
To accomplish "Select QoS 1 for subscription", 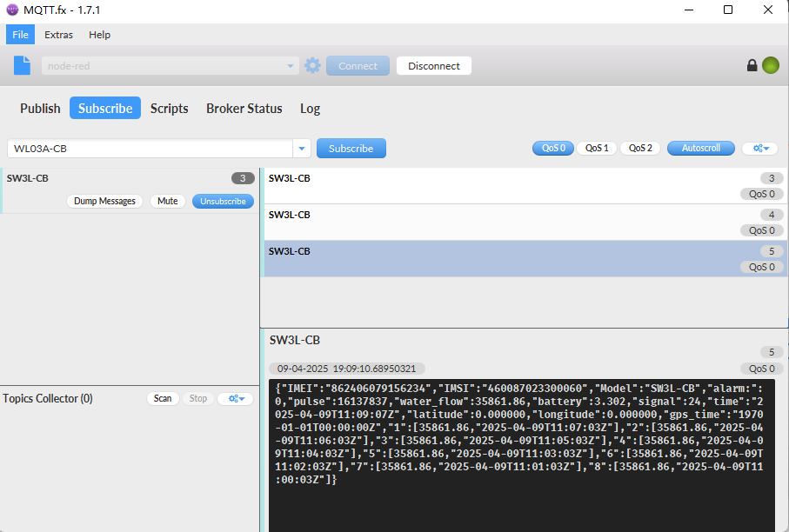I will [597, 149].
